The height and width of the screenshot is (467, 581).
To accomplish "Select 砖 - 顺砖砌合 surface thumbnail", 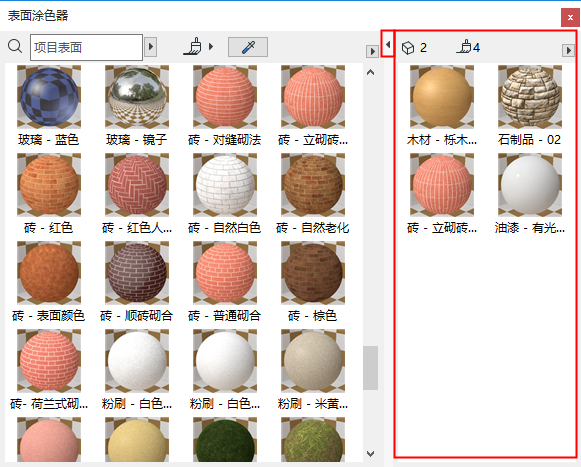I will coord(137,273).
